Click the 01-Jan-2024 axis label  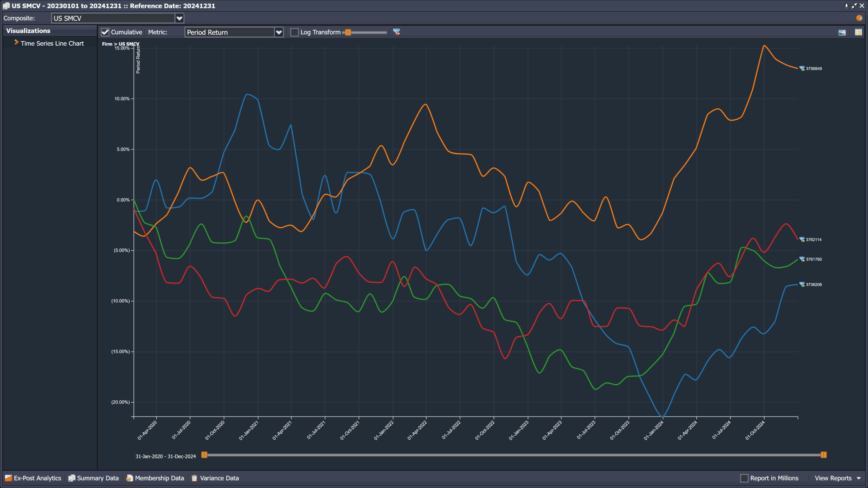pos(654,430)
